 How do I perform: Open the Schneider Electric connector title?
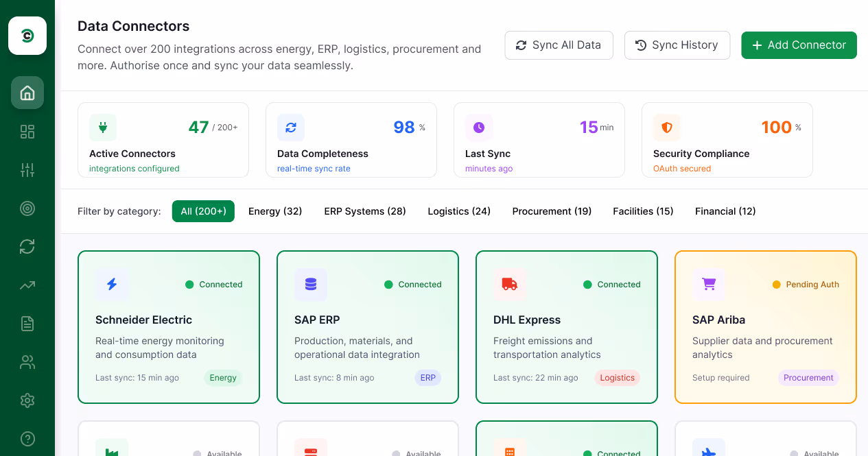(x=143, y=320)
